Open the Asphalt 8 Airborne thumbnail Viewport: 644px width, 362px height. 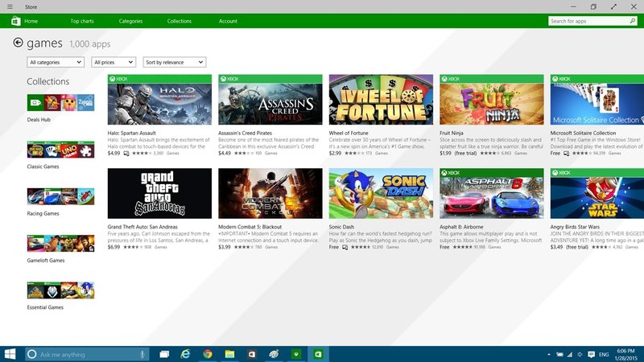(x=492, y=193)
